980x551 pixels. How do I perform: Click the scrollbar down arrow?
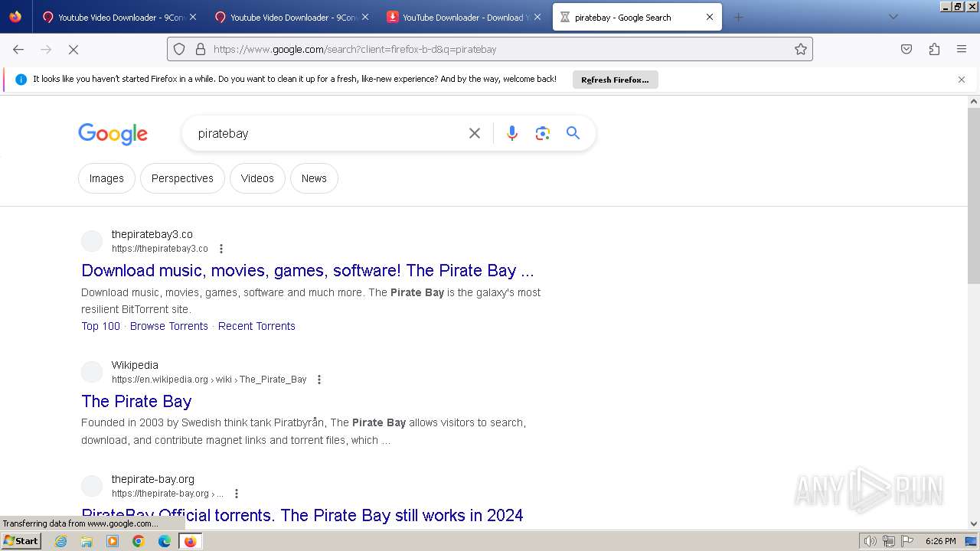[974, 524]
